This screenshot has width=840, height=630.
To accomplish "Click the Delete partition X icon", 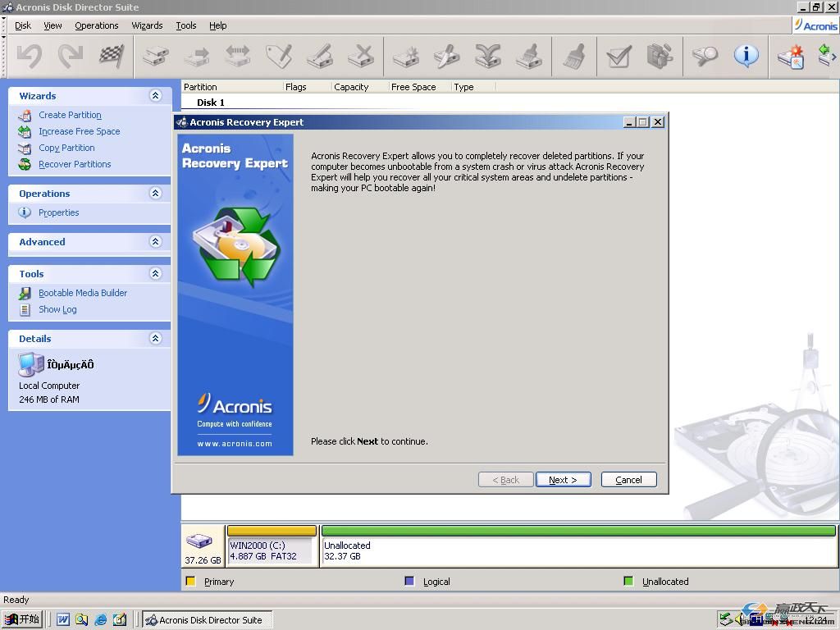I will [361, 57].
